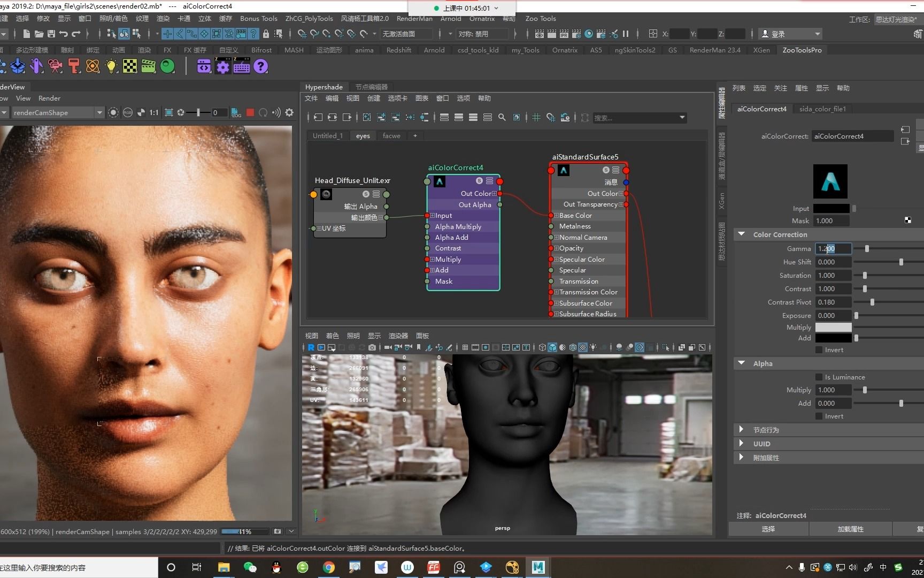Click the light bulb shelf icon
This screenshot has width=924, height=578.
pos(111,66)
